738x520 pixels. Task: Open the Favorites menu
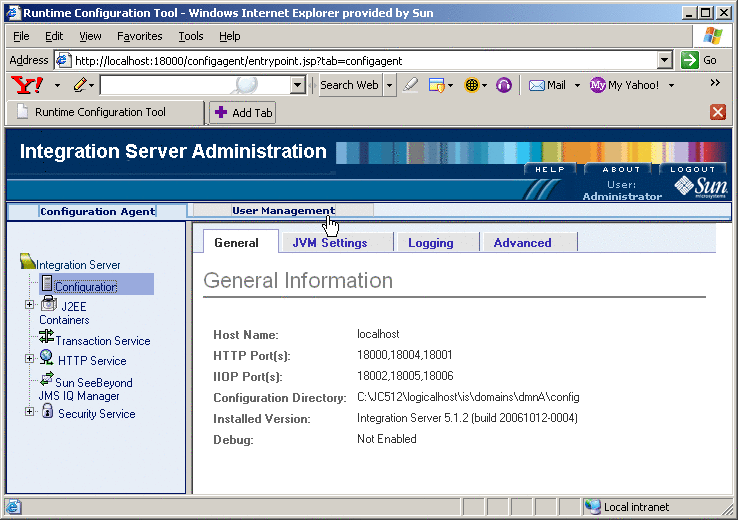coord(139,36)
